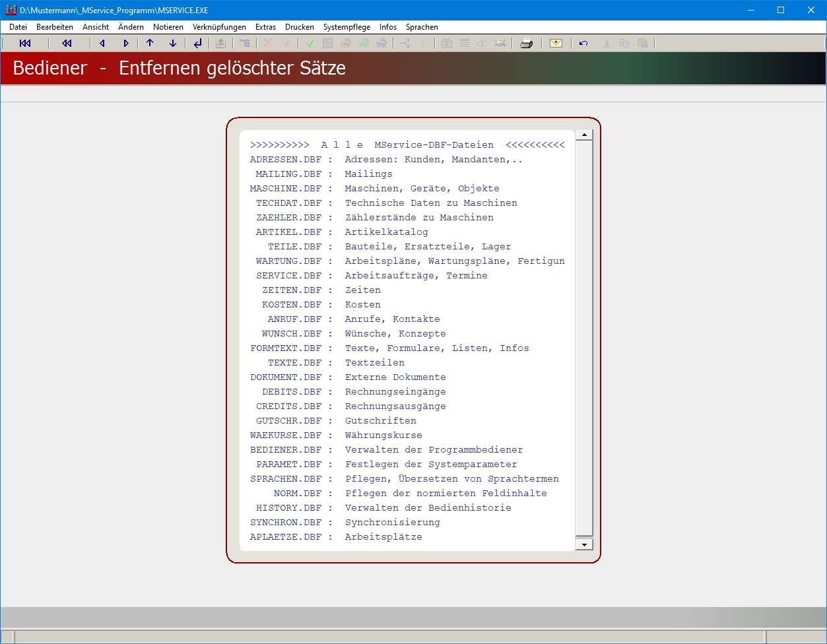This screenshot has width=827, height=644.
Task: Click the copy pages icon
Action: point(624,44)
